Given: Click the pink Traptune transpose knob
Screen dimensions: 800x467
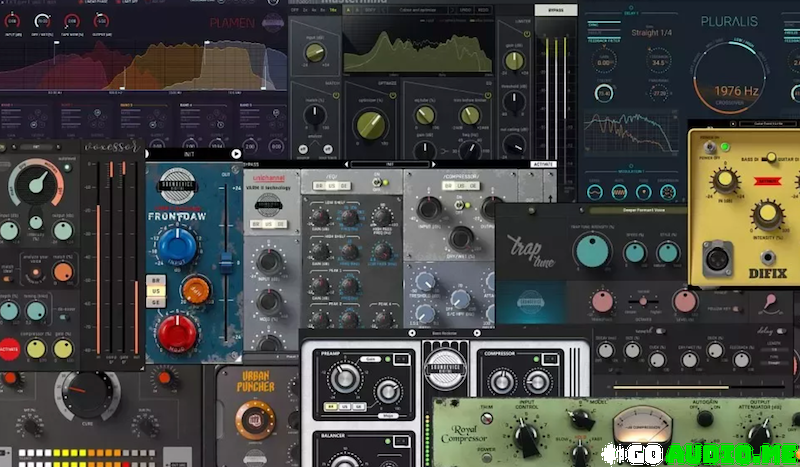Looking at the screenshot, I should 603,301.
